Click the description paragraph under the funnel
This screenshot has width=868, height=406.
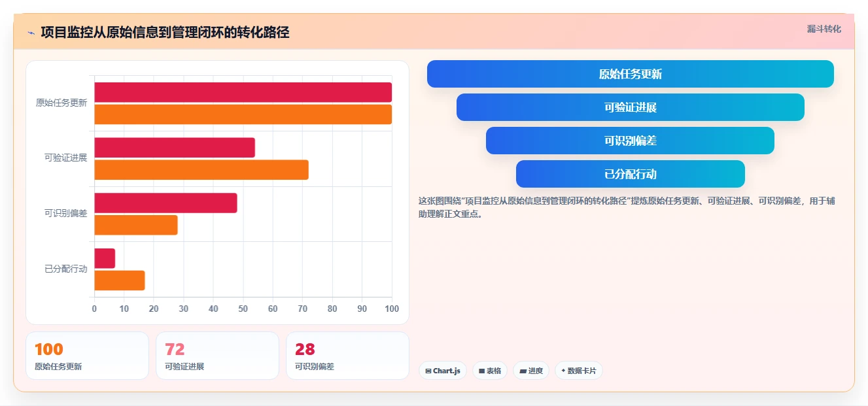pos(627,207)
